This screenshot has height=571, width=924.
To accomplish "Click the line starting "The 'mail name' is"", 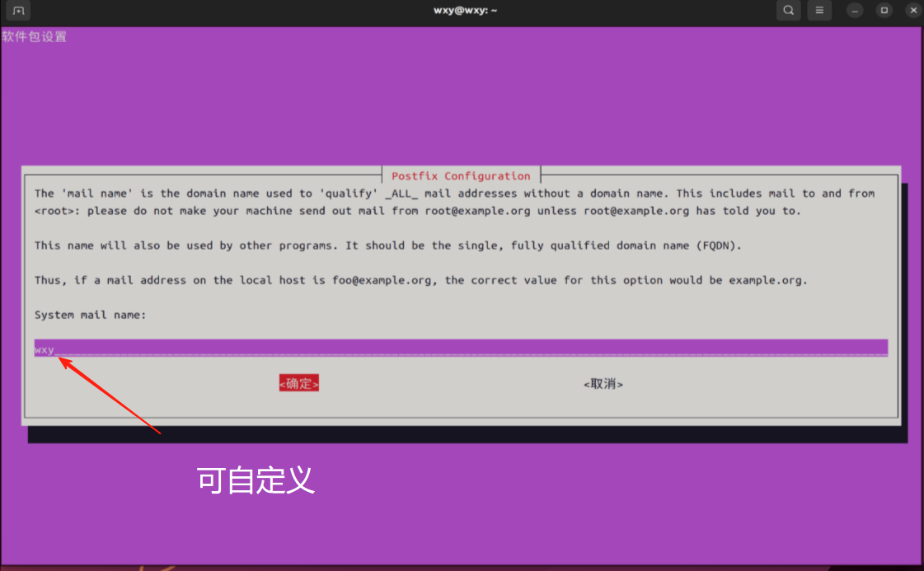I will point(454,194).
